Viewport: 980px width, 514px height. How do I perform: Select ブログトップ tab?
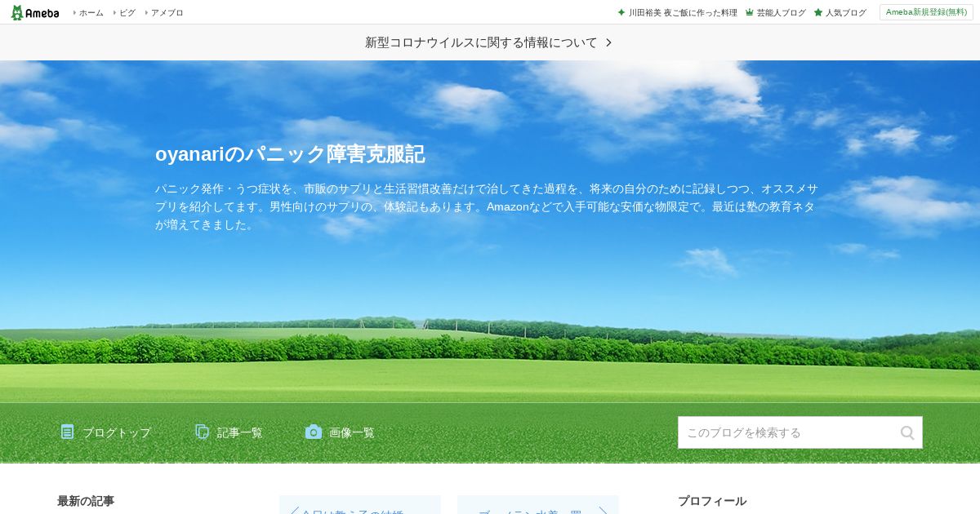click(x=116, y=432)
